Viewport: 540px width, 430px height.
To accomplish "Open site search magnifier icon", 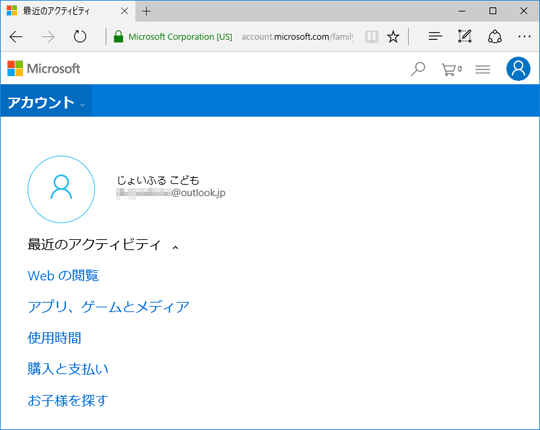I will pos(418,69).
